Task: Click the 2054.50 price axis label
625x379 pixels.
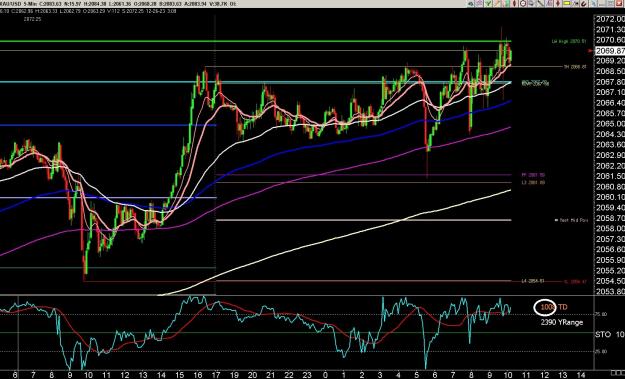Action: click(610, 281)
